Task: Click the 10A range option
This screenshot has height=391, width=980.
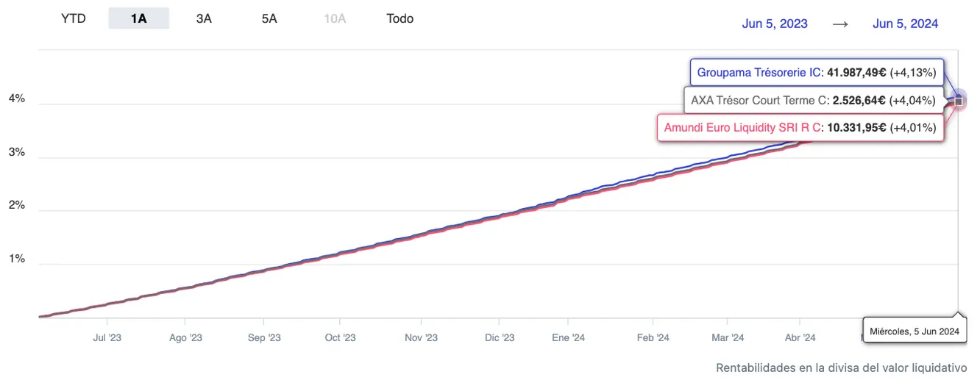Action: coord(335,18)
